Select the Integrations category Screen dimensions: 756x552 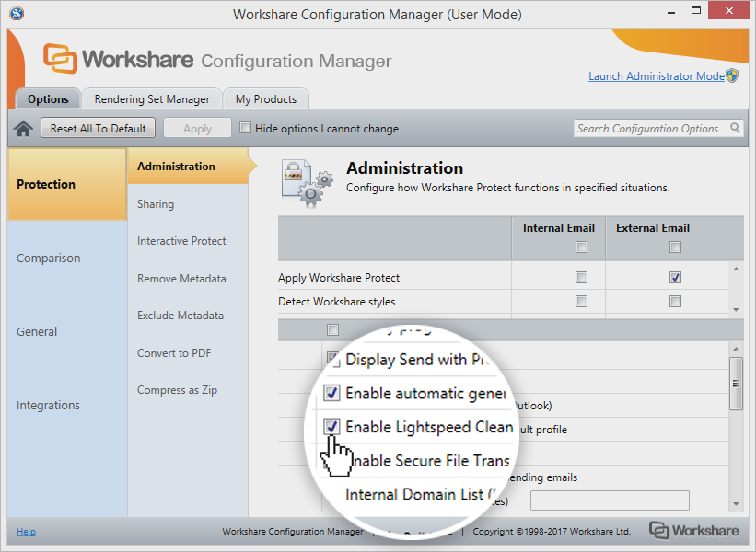click(67, 406)
